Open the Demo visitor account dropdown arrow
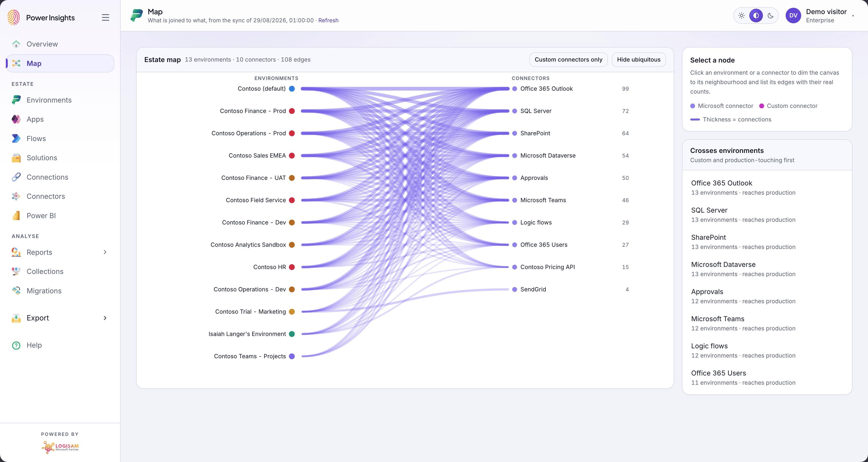This screenshot has height=462, width=868. (x=853, y=16)
